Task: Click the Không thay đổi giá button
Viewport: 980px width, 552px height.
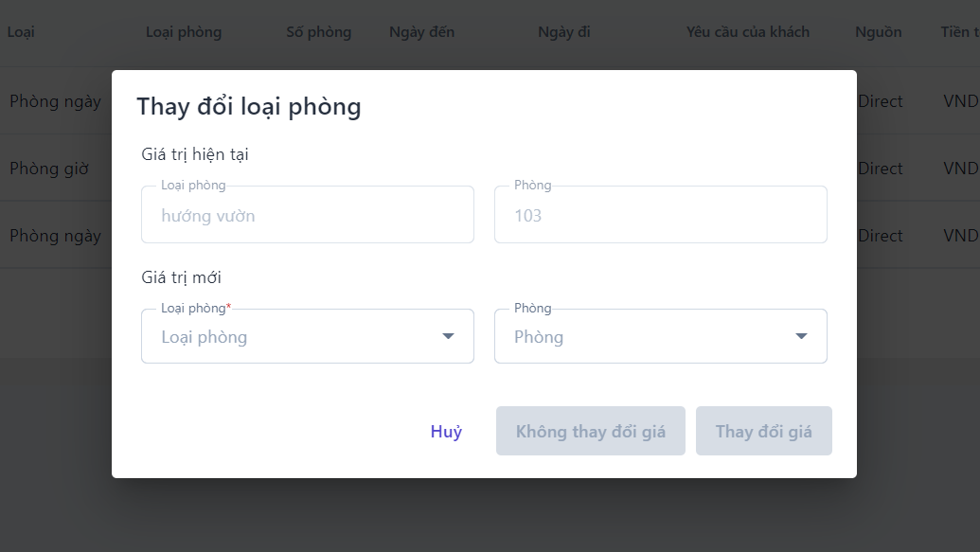Action: (x=590, y=432)
